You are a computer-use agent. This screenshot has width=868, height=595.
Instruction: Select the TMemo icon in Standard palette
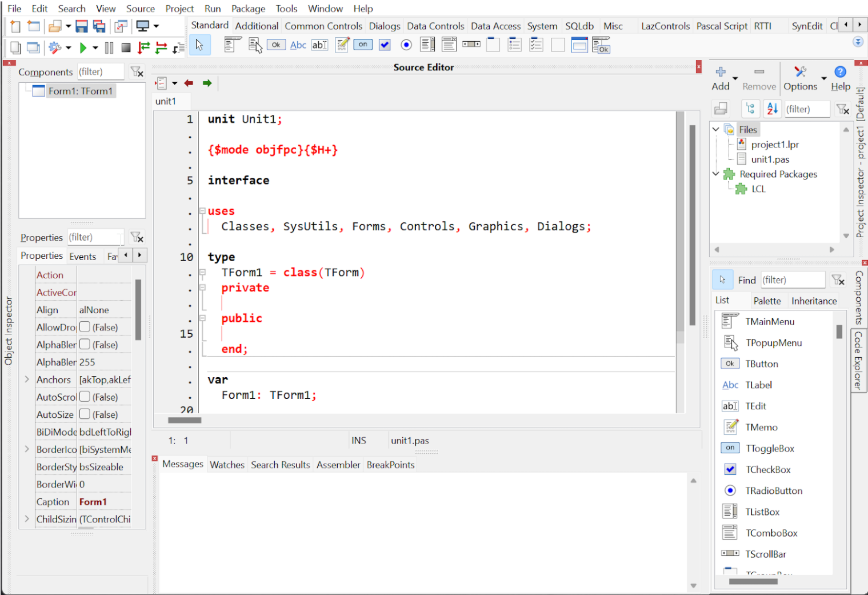(342, 45)
